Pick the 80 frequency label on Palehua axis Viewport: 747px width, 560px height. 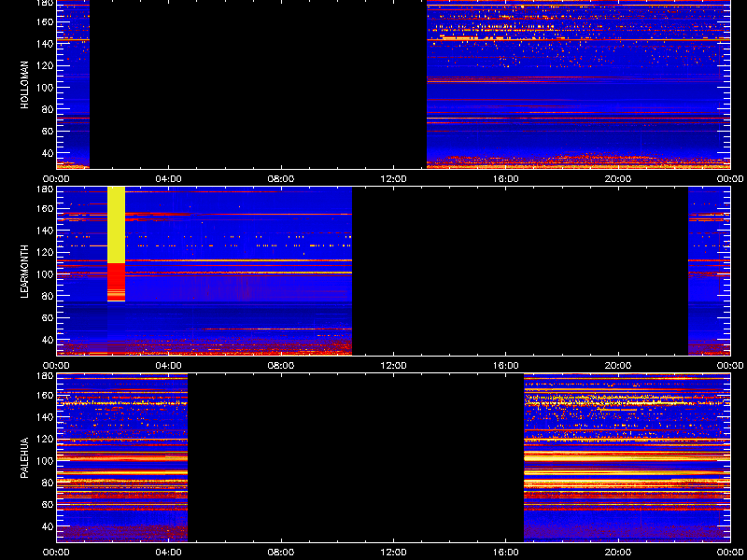pos(49,483)
